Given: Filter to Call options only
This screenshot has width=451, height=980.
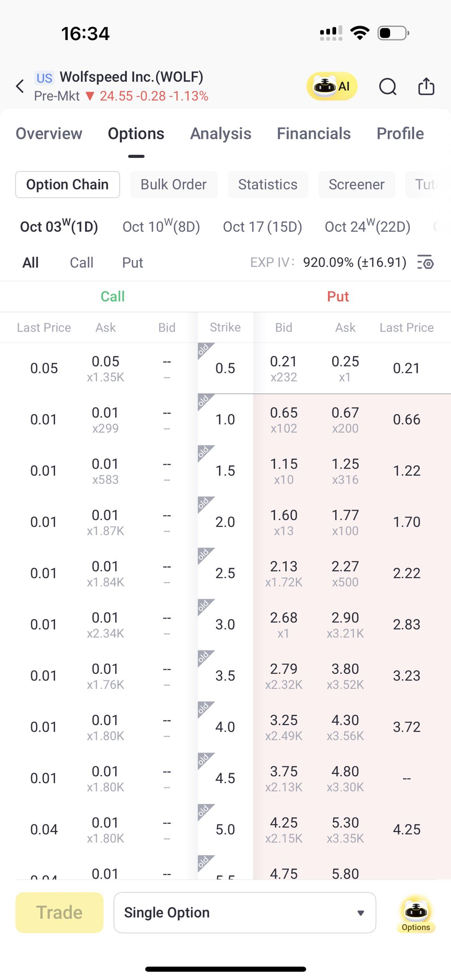Looking at the screenshot, I should click(81, 263).
